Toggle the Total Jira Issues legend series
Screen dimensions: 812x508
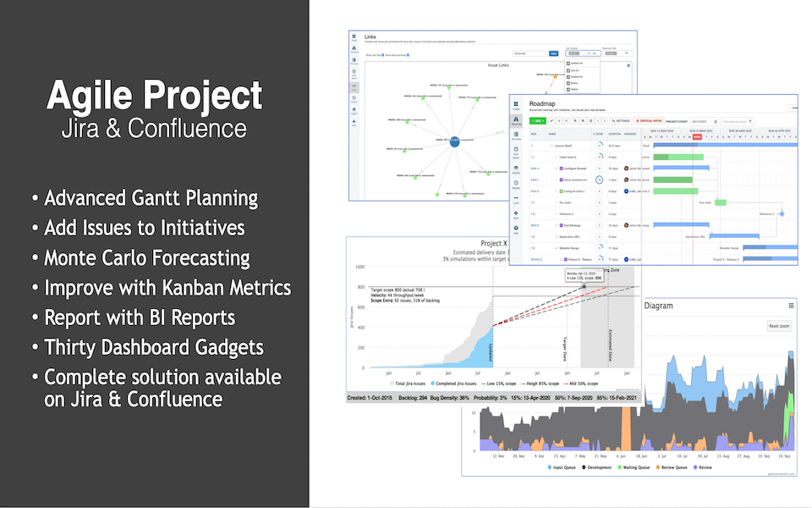[408, 384]
